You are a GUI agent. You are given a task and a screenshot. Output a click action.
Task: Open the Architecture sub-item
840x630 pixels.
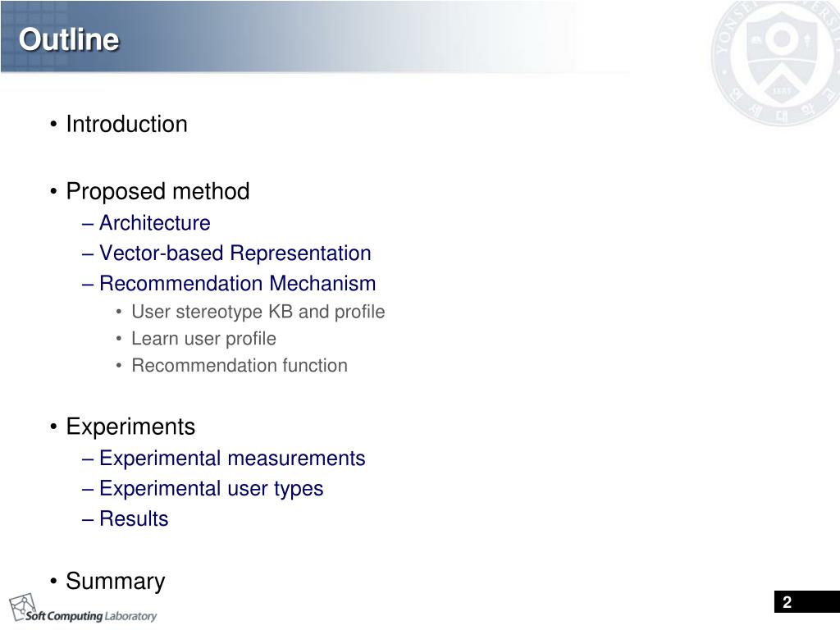tap(154, 223)
